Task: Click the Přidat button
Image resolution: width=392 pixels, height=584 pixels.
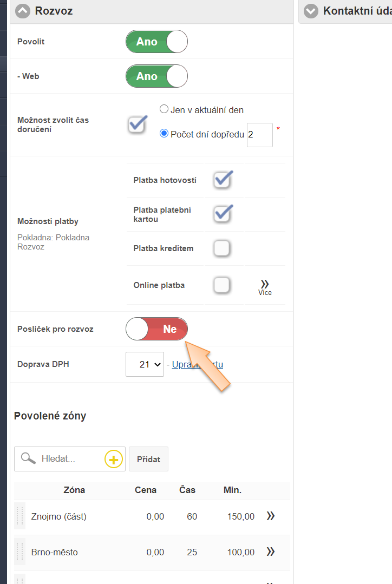Action: [148, 459]
